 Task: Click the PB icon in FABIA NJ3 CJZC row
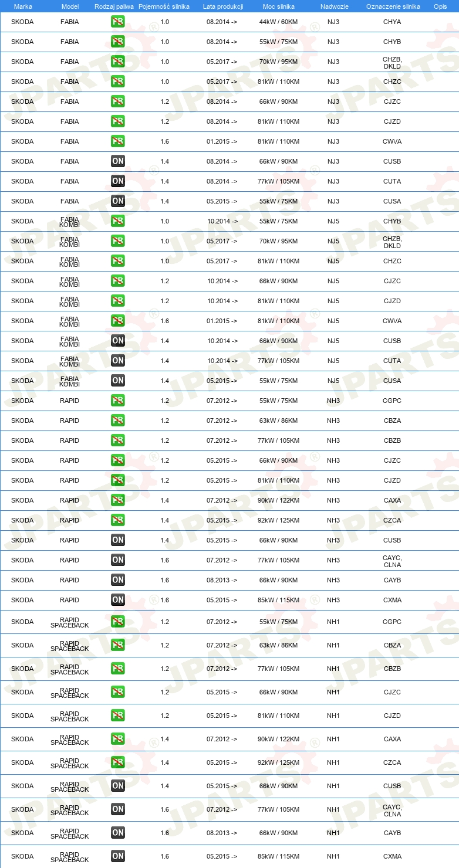(118, 101)
